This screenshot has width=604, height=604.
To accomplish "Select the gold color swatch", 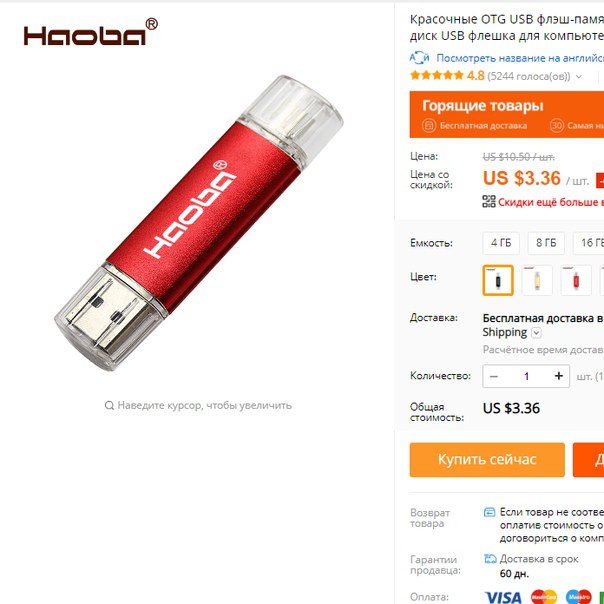I will tap(537, 280).
